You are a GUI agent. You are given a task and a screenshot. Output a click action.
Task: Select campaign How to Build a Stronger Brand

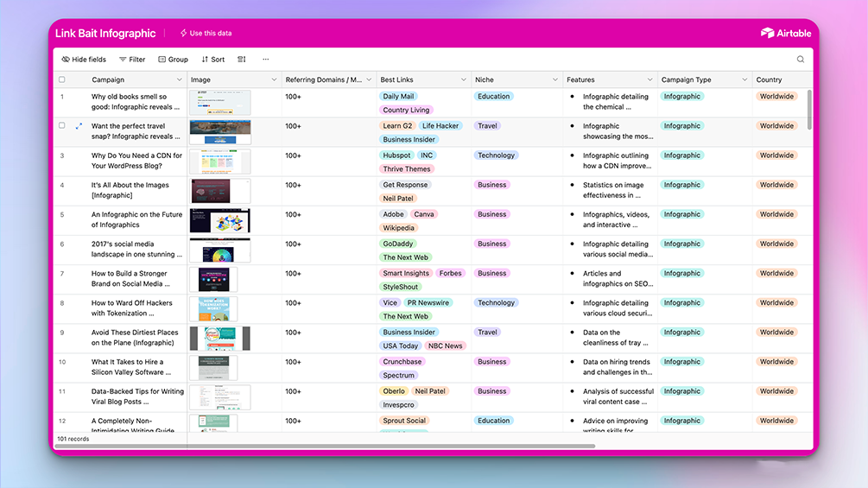pyautogui.click(x=130, y=279)
